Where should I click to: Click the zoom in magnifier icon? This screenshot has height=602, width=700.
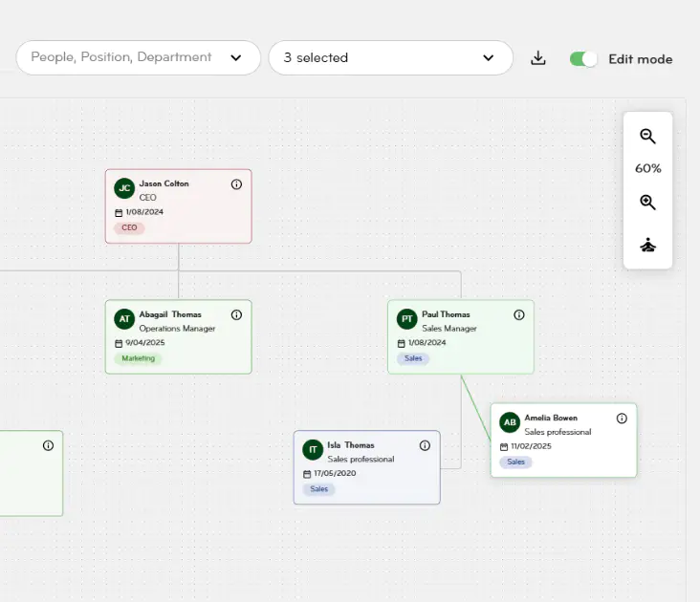tap(647, 203)
